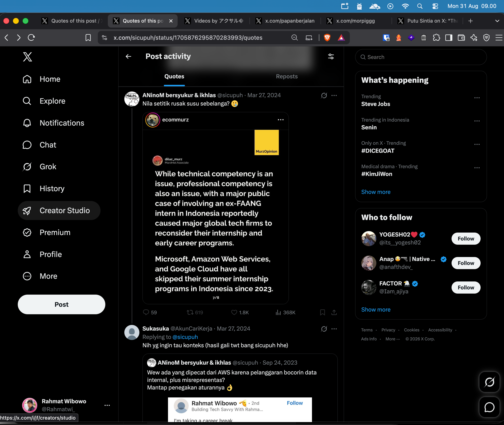Click Brave Rewards triangle icon

tap(341, 38)
